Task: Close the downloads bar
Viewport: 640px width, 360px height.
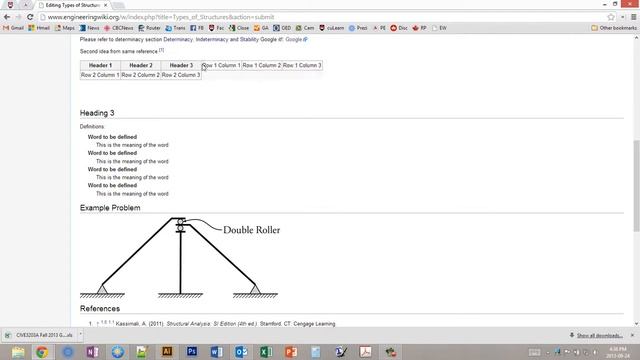Action: [632, 335]
